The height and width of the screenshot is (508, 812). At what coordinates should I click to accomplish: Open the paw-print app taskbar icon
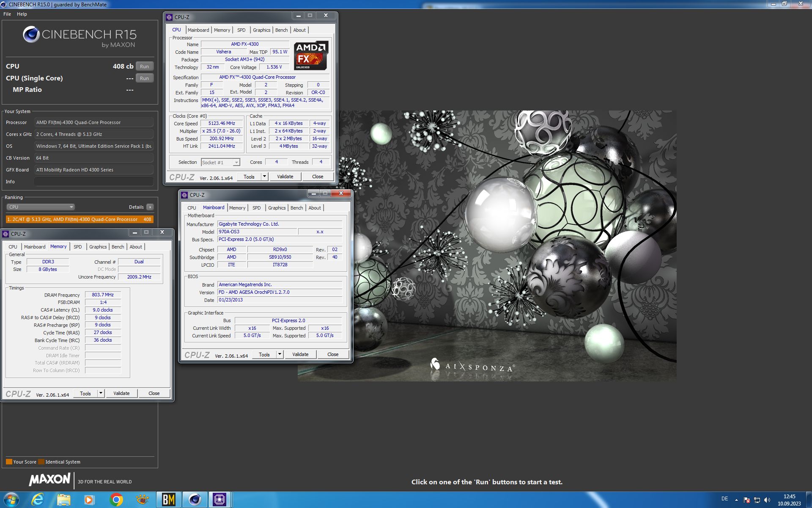click(x=142, y=500)
